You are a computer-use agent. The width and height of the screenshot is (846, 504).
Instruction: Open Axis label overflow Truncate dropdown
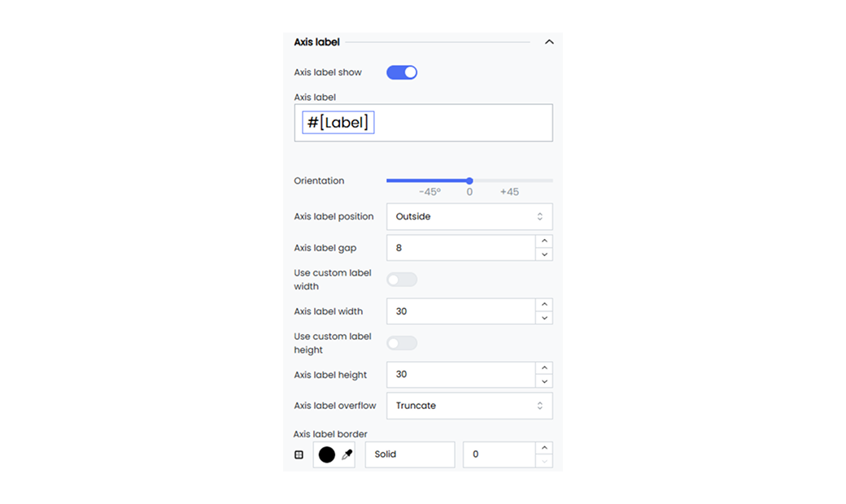tap(469, 406)
